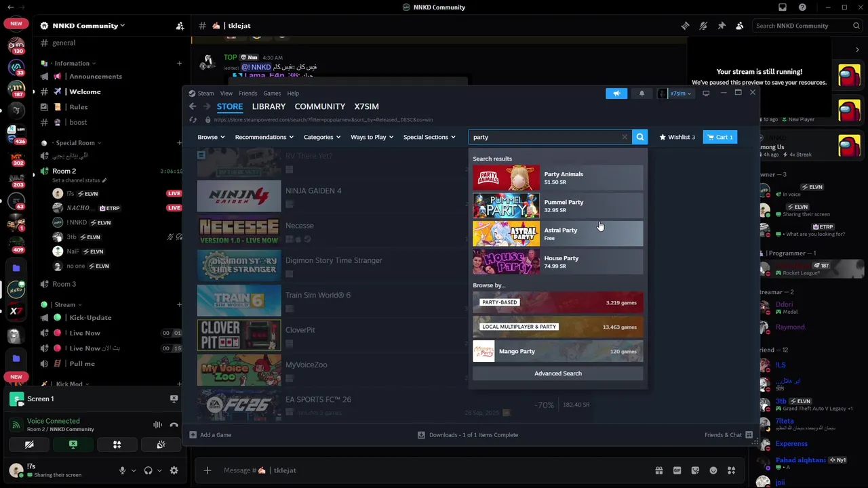The width and height of the screenshot is (868, 488).
Task: Open Discord Rules channel
Action: tap(79, 107)
